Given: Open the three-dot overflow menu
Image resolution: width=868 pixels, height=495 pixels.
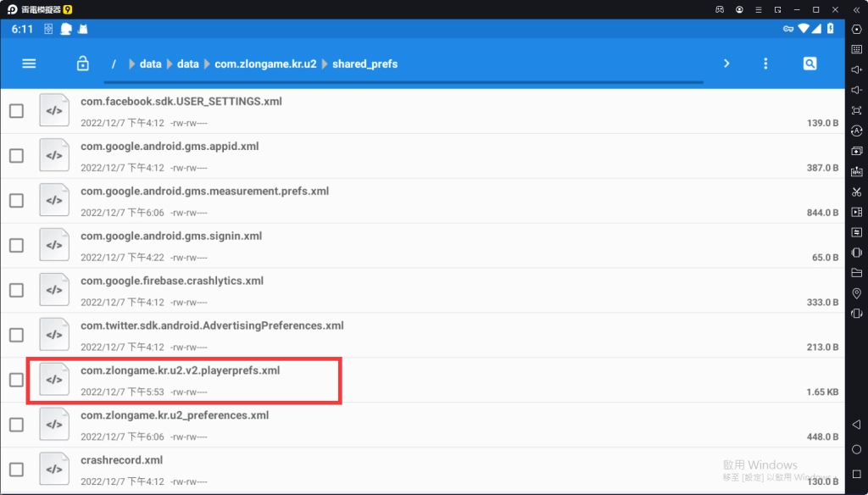Looking at the screenshot, I should click(x=765, y=64).
